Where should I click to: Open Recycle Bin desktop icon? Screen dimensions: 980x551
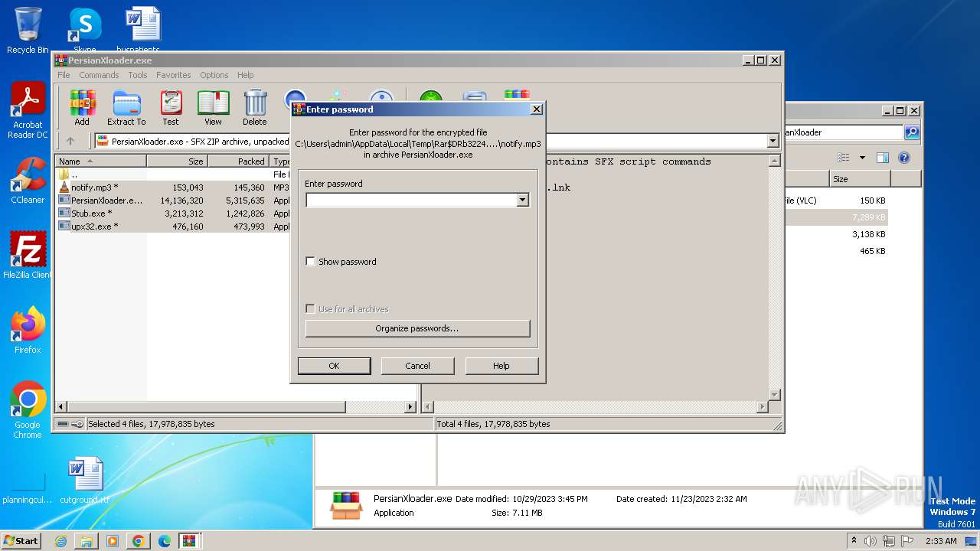tap(28, 31)
